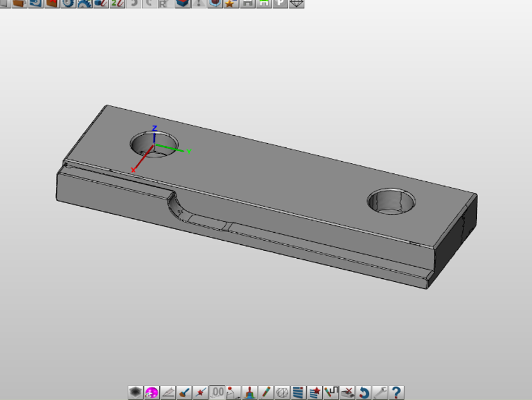Click the shaded dark cube view icon
Image resolution: width=532 pixels, height=400 pixels.
pos(135,393)
